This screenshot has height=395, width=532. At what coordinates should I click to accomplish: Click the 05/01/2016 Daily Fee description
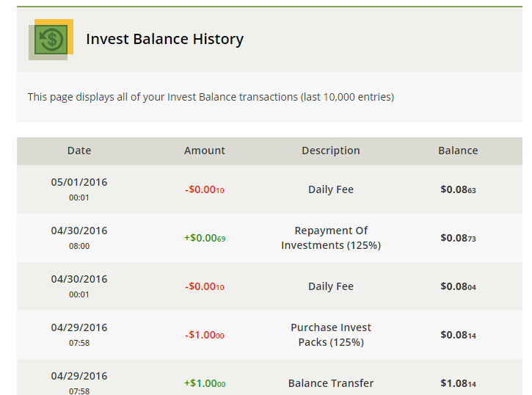coord(331,189)
